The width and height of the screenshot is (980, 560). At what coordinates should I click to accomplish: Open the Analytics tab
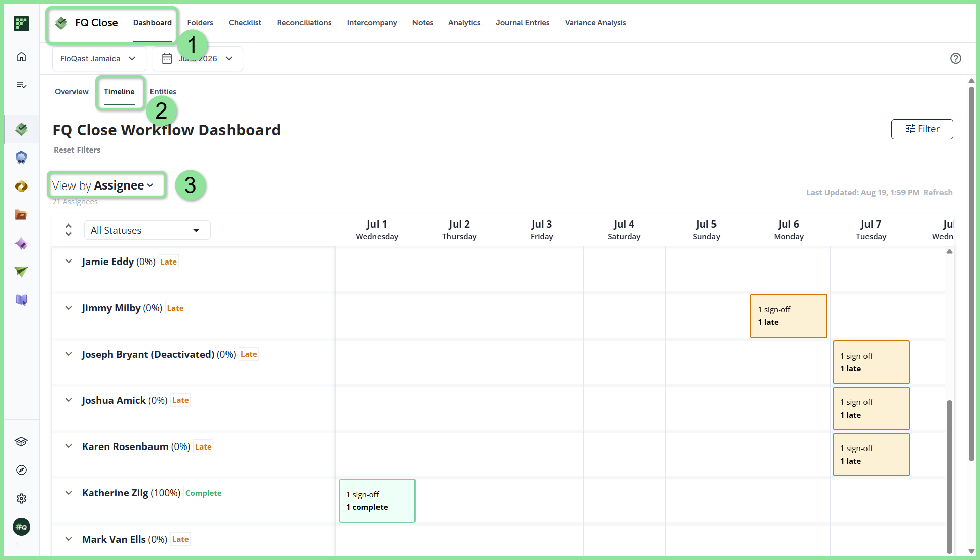[464, 23]
